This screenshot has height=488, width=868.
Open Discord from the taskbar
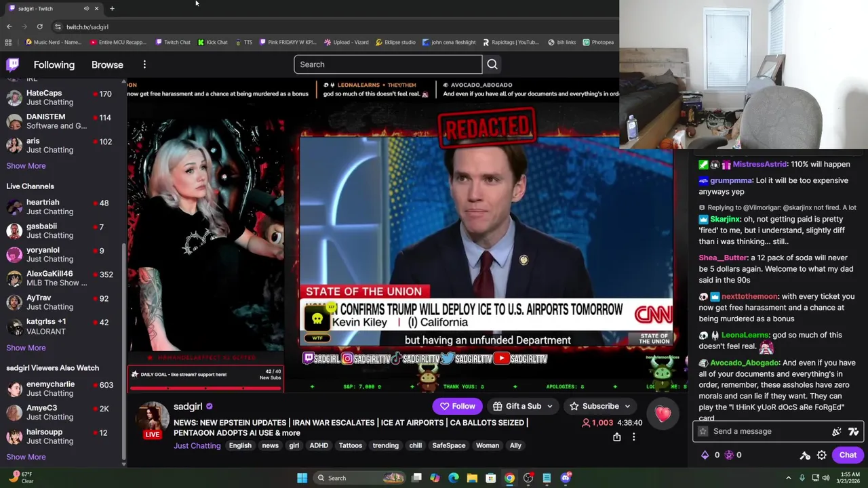point(565,478)
